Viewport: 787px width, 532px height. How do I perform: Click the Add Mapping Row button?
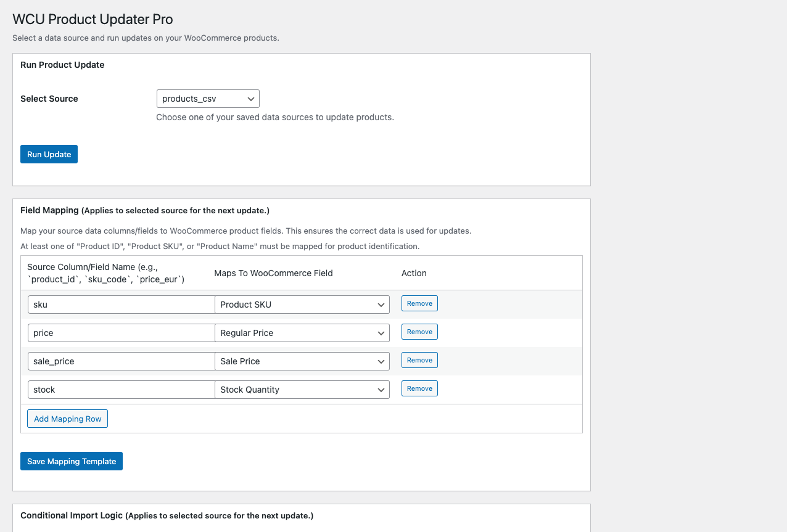68,419
